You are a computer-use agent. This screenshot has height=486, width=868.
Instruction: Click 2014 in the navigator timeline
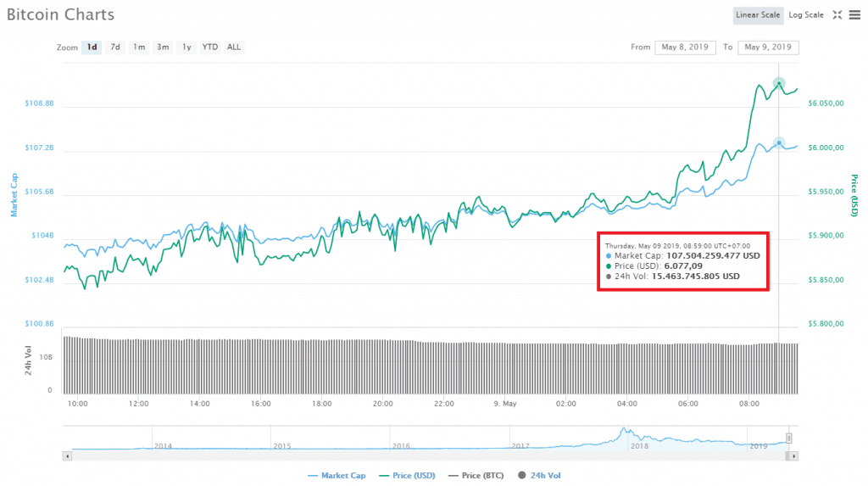coord(163,445)
